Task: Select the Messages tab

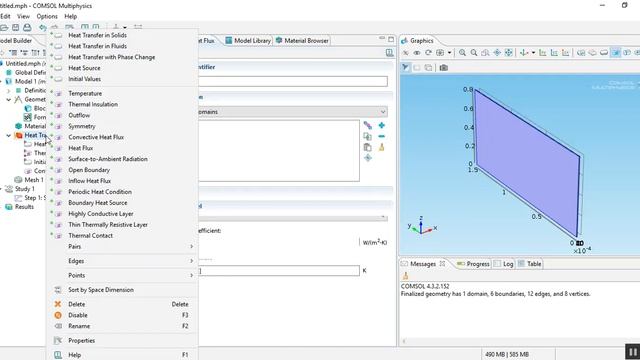Action: pyautogui.click(x=422, y=264)
